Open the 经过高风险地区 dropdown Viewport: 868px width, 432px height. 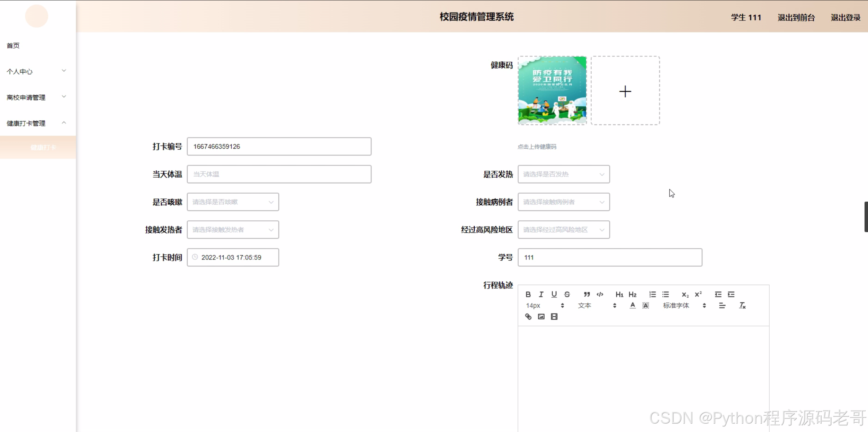click(x=563, y=230)
